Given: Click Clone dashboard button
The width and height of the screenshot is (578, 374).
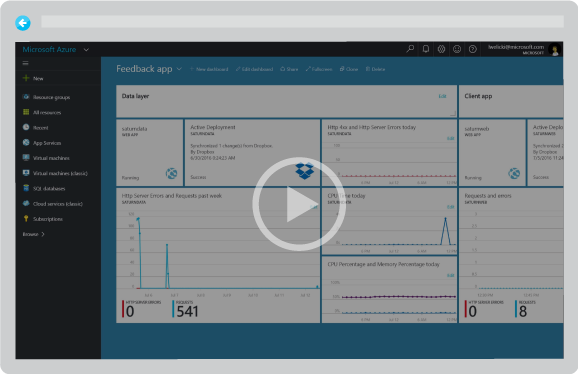Looking at the screenshot, I should pyautogui.click(x=349, y=69).
